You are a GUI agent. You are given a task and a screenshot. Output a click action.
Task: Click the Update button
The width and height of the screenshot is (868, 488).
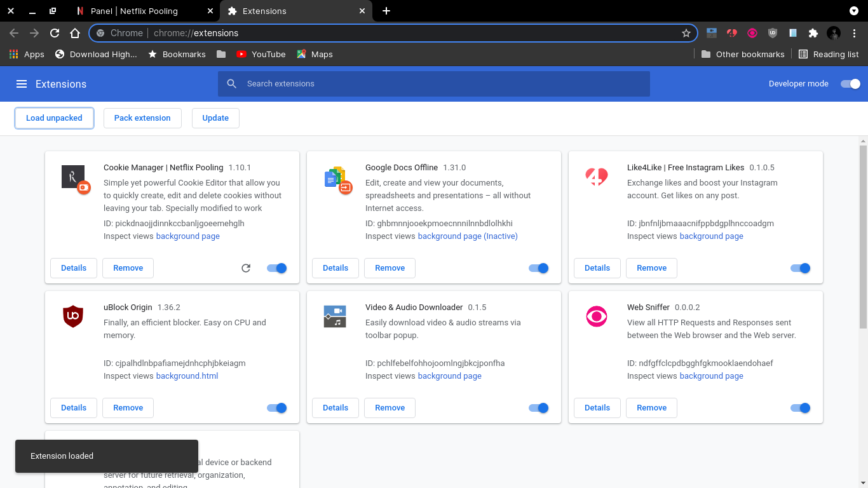point(215,118)
